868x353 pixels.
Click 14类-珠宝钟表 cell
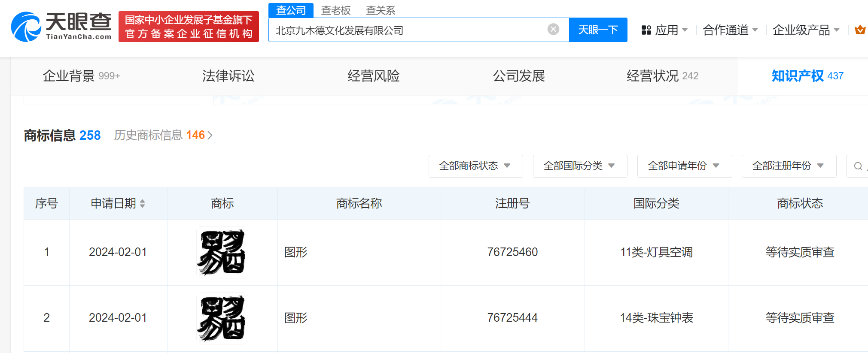point(656,318)
